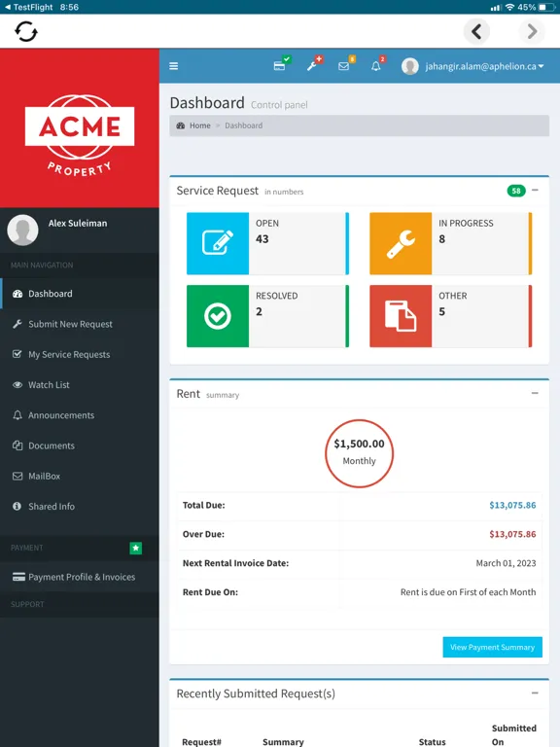The width and height of the screenshot is (560, 747).
Task: Click the $1,500.00 Monthly circle
Action: (x=359, y=453)
